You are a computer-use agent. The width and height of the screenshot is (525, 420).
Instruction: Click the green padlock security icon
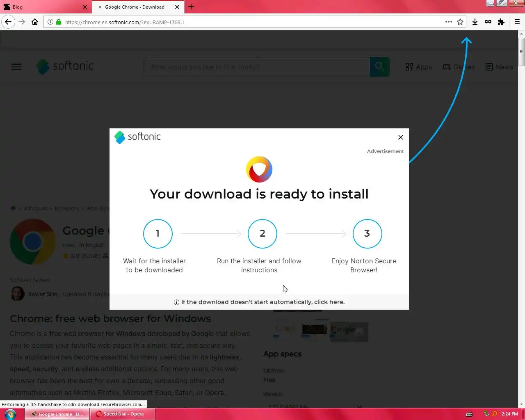coord(59,22)
